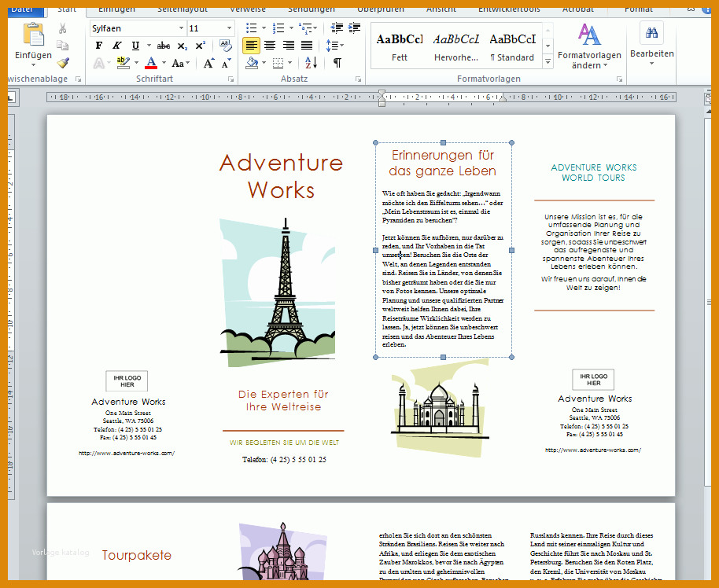Toggle Italic formatting (K button)
Image resolution: width=719 pixels, height=588 pixels.
pos(117,46)
